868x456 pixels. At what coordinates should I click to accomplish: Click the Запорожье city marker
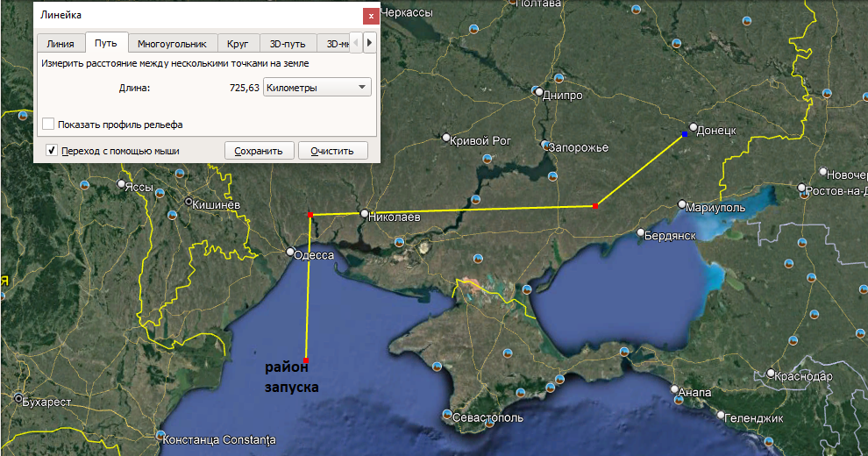click(x=544, y=145)
